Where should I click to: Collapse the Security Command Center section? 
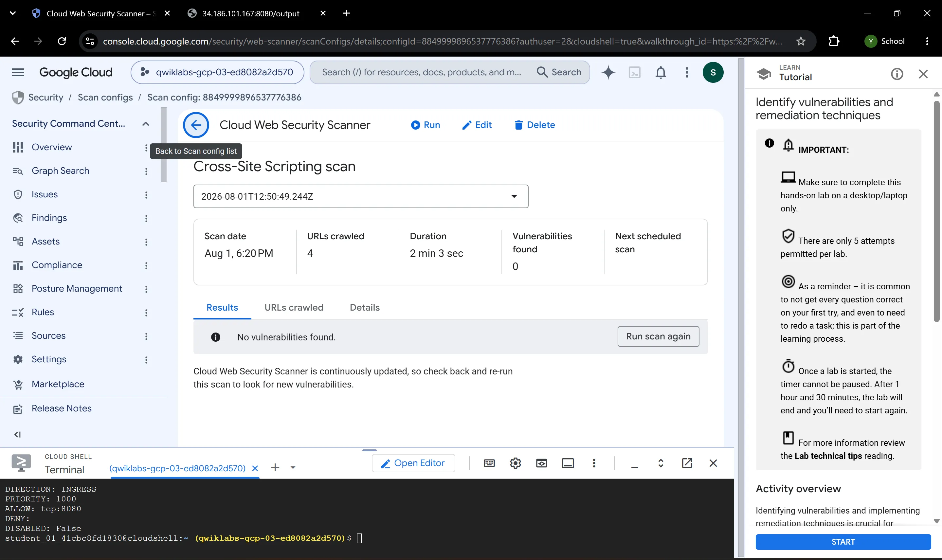click(x=145, y=124)
